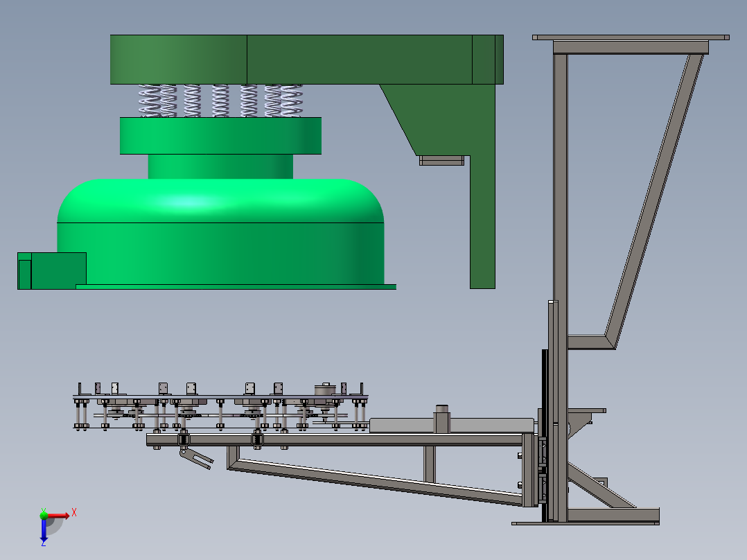Select the sloped lower brace under the arm

point(376,482)
